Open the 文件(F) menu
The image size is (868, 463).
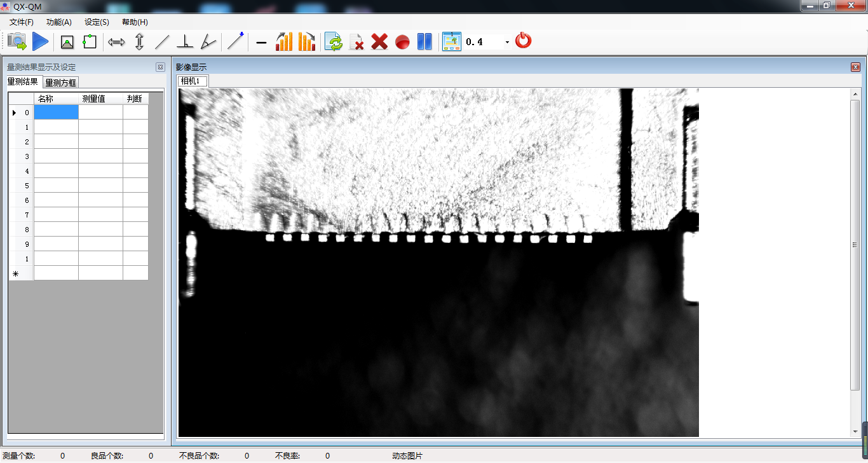coord(22,22)
